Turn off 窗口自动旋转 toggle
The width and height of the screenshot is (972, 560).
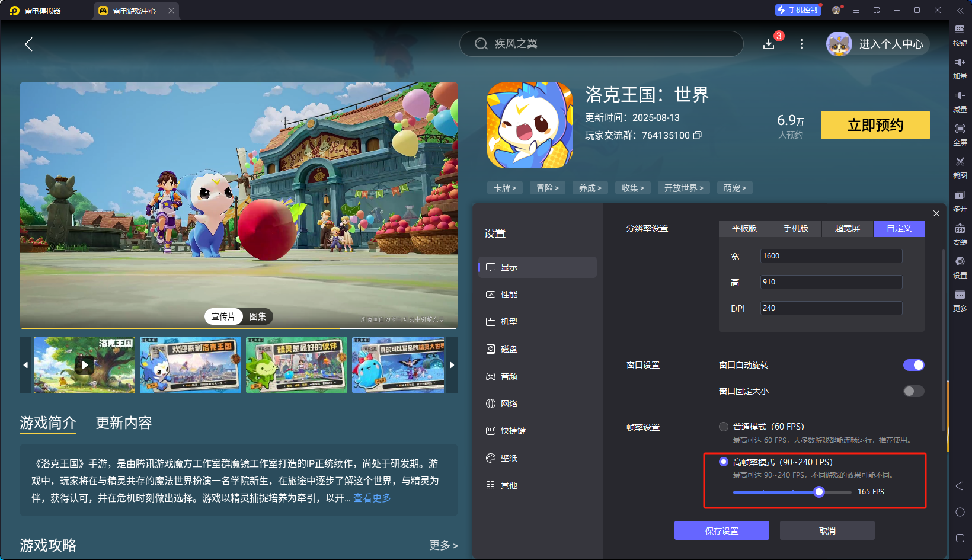913,365
